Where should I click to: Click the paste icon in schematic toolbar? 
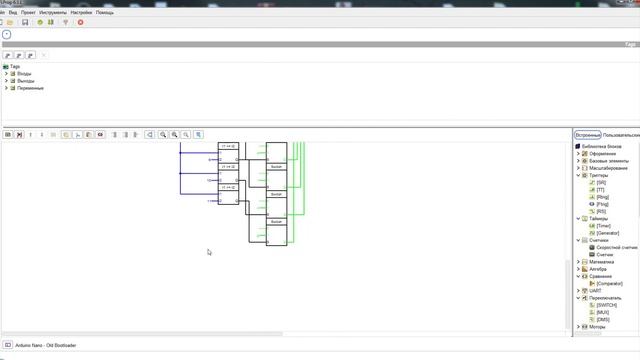click(x=89, y=135)
